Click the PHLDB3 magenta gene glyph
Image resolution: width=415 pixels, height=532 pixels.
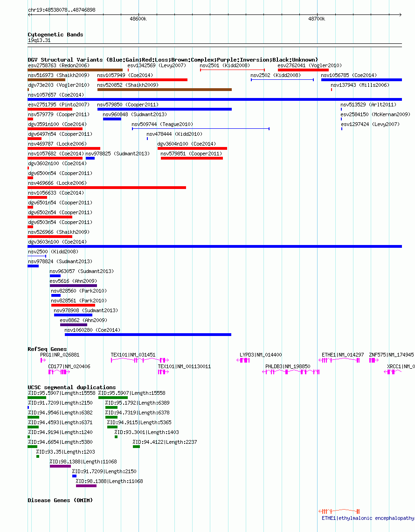(291, 372)
